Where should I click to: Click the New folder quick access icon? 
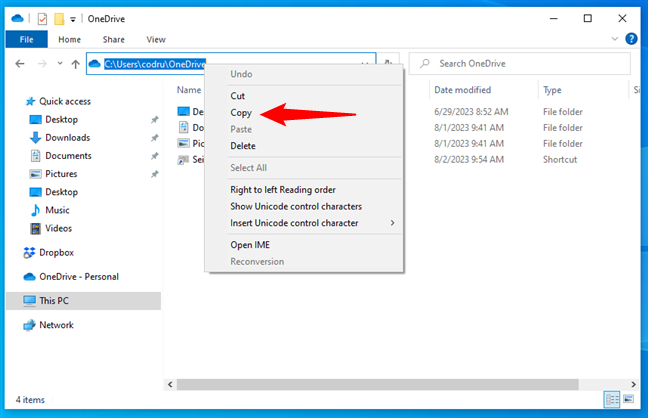(59, 19)
